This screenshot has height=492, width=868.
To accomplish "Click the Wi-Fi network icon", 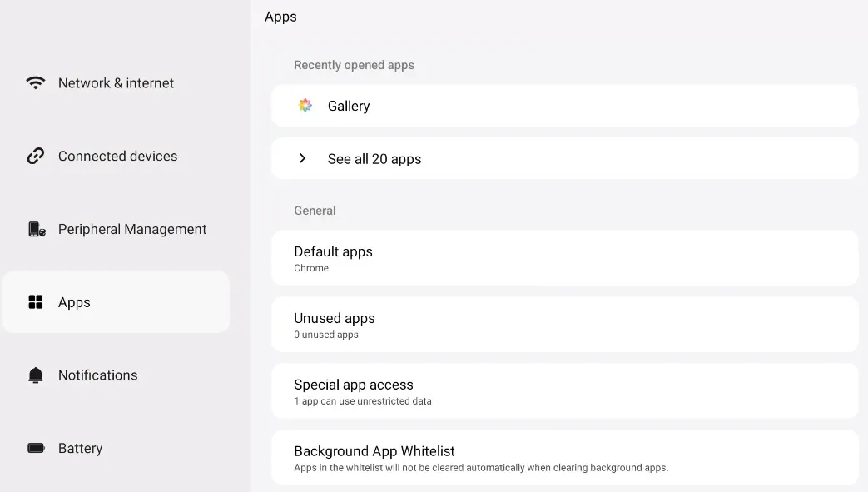I will click(x=36, y=83).
